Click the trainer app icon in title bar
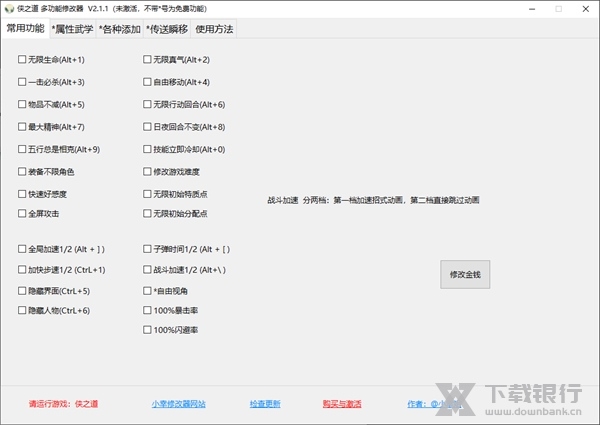The width and height of the screenshot is (600, 425). (x=9, y=9)
